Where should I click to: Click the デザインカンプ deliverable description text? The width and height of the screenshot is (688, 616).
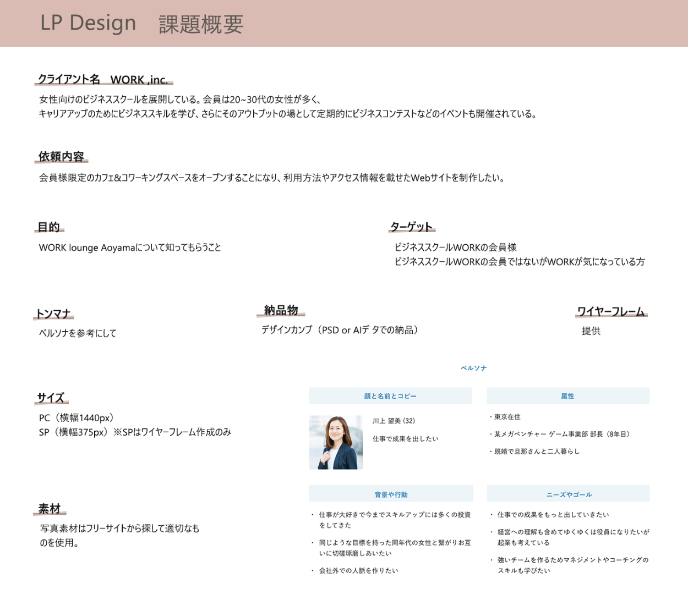(x=340, y=330)
